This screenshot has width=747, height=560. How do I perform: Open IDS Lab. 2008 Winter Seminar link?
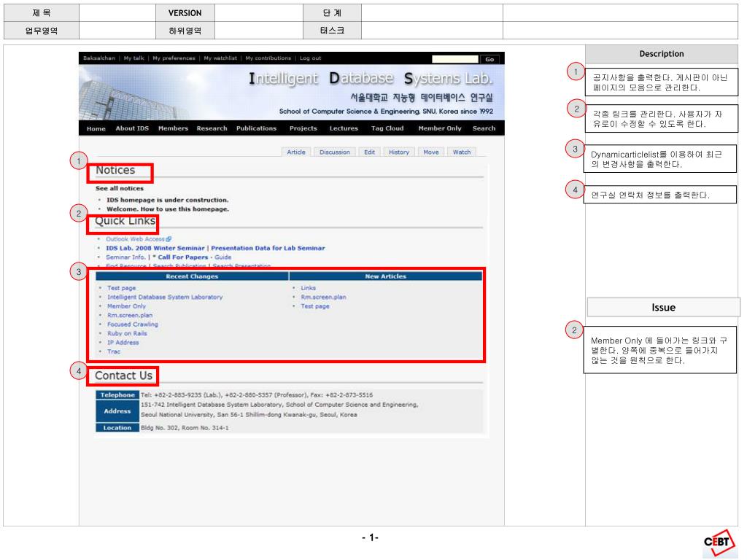(x=155, y=248)
